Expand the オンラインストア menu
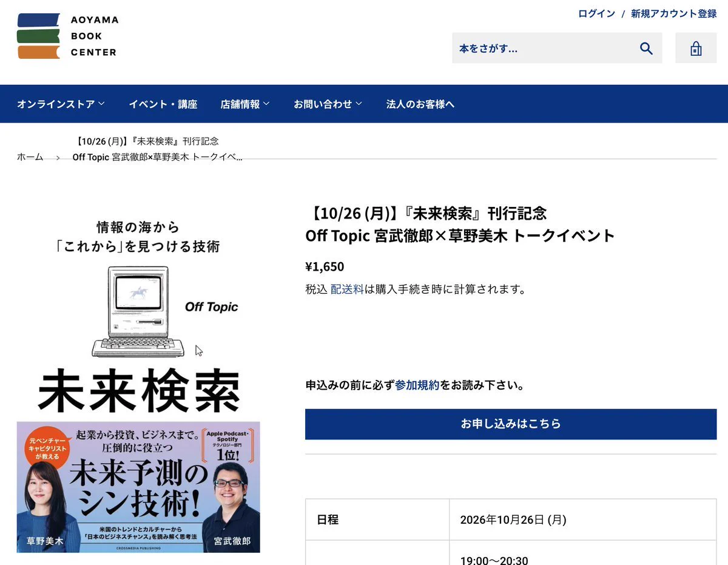728x565 pixels. pyautogui.click(x=61, y=104)
